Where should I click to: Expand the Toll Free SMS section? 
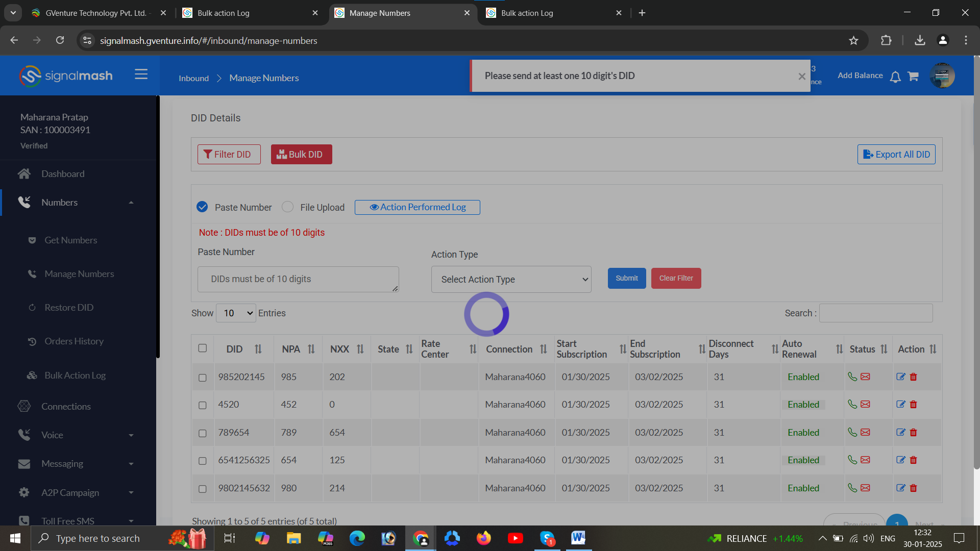pos(131,521)
